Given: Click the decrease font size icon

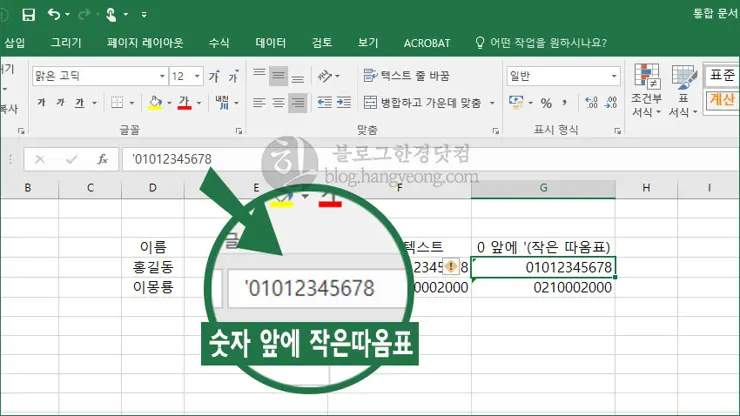Looking at the screenshot, I should click(234, 76).
